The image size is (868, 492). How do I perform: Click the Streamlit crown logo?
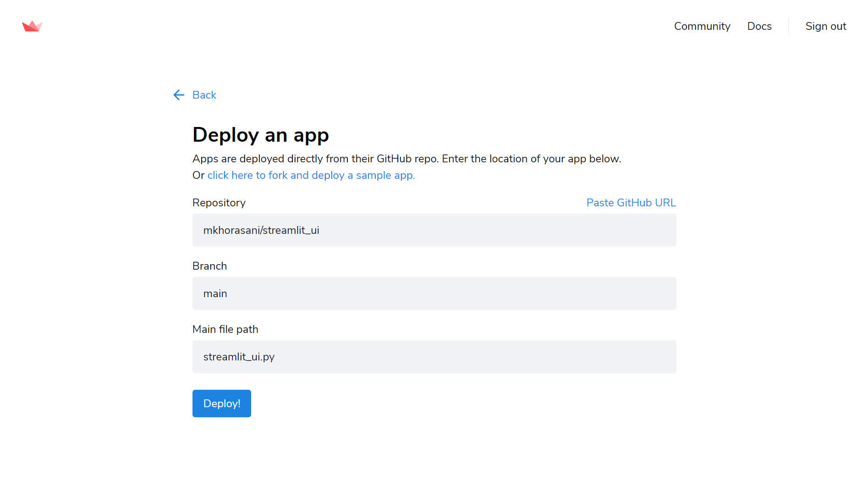pos(32,26)
